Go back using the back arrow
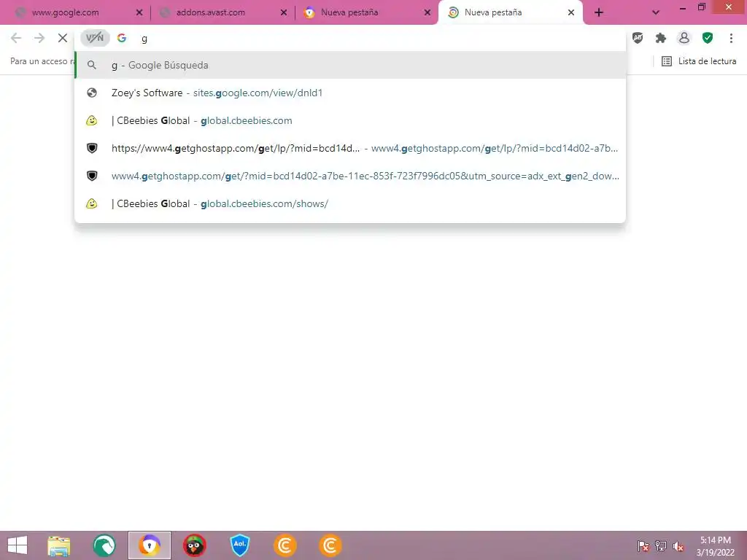The image size is (747, 560). click(x=16, y=38)
